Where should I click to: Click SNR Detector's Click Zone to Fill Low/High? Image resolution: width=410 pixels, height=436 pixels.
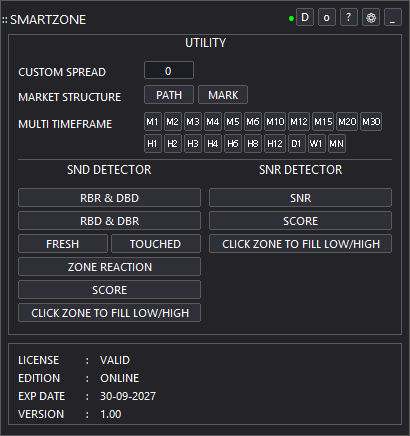(x=300, y=244)
